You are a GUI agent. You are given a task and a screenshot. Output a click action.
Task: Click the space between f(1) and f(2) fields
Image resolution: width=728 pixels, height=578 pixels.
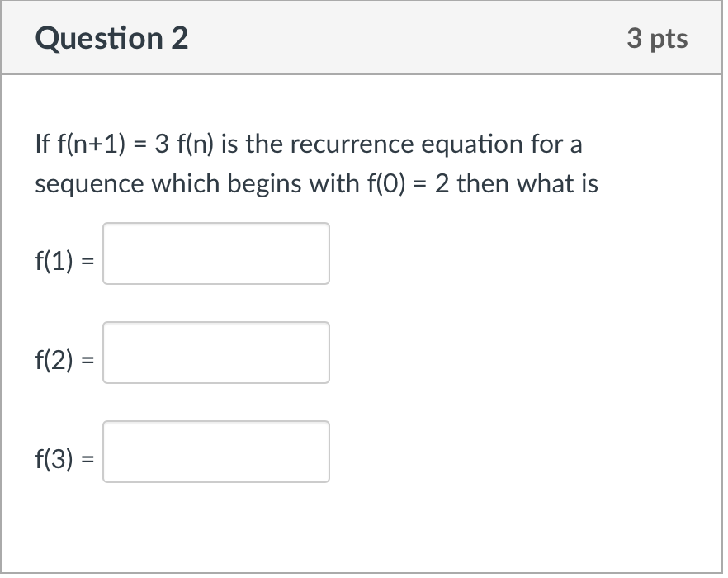(x=215, y=302)
